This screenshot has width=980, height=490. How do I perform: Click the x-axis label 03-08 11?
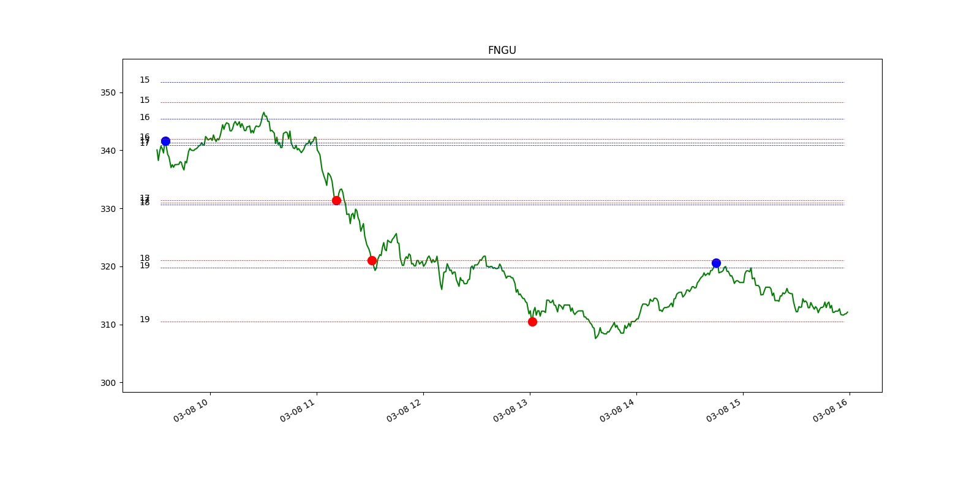pos(298,410)
